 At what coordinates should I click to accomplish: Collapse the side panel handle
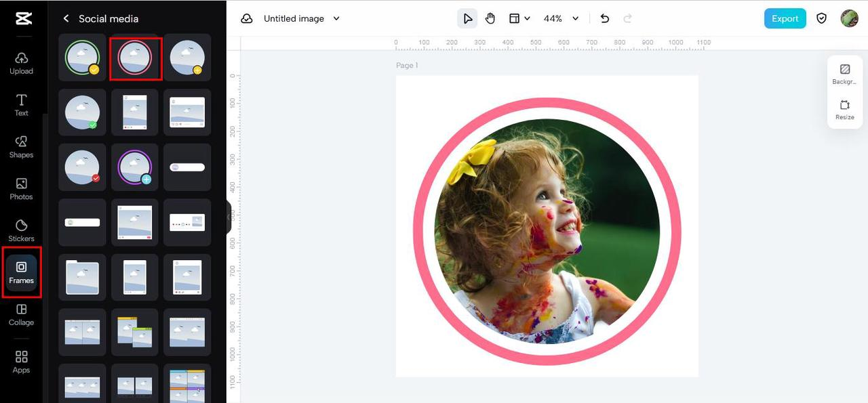click(x=229, y=217)
